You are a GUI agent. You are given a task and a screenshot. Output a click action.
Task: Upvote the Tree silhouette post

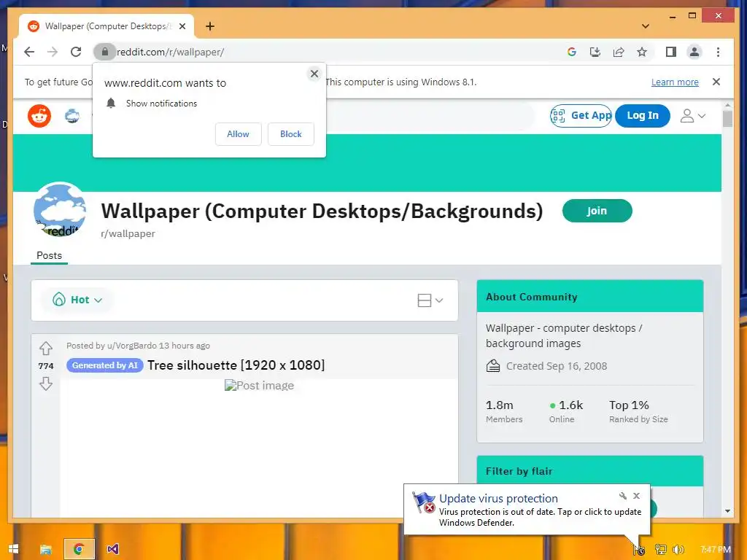point(46,349)
